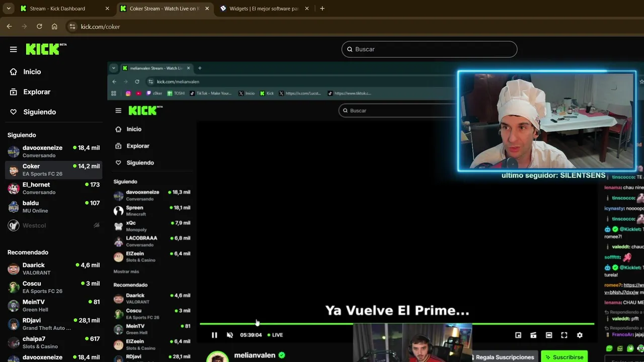Viewport: 644px width, 362px height.
Task: Open streamed player settings gear
Action: coord(580,335)
